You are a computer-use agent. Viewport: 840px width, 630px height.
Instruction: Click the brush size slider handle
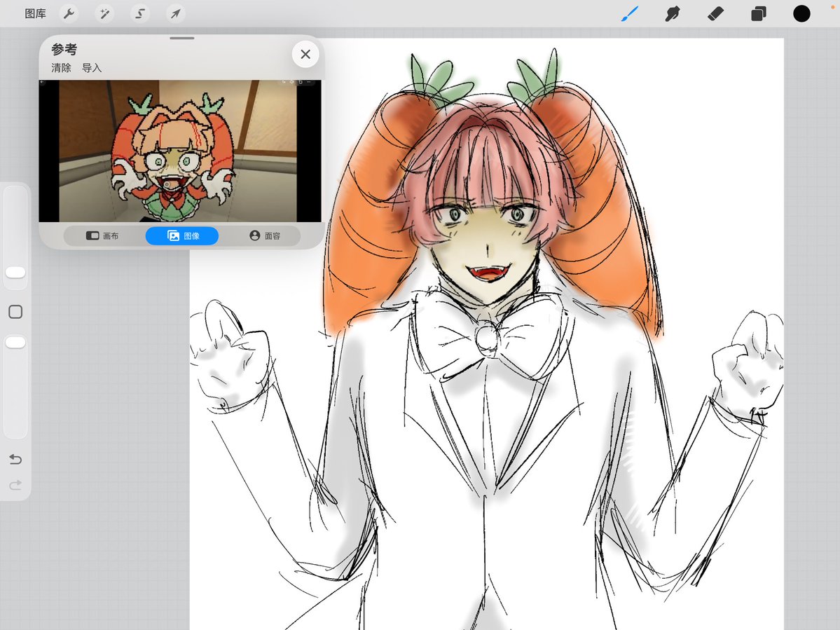pyautogui.click(x=15, y=272)
